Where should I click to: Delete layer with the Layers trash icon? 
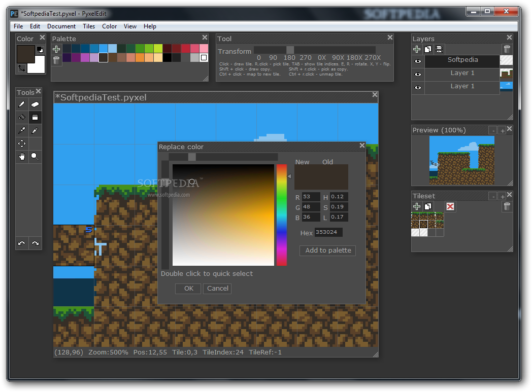pos(507,49)
